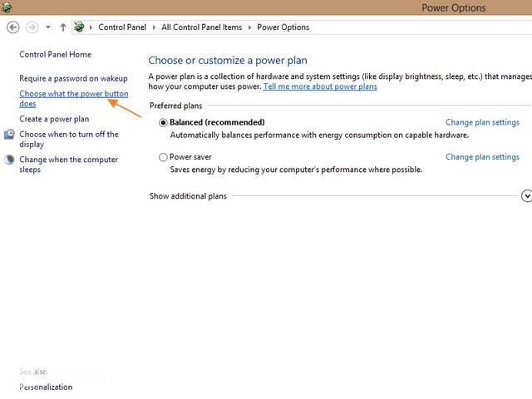
Task: Open Control Panel breadcrumb
Action: point(122,27)
